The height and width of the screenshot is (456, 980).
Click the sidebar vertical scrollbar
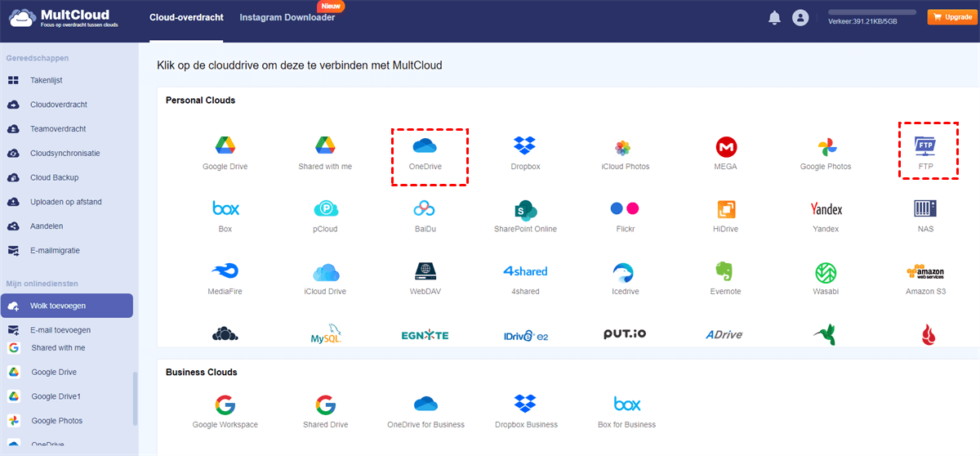[x=136, y=399]
